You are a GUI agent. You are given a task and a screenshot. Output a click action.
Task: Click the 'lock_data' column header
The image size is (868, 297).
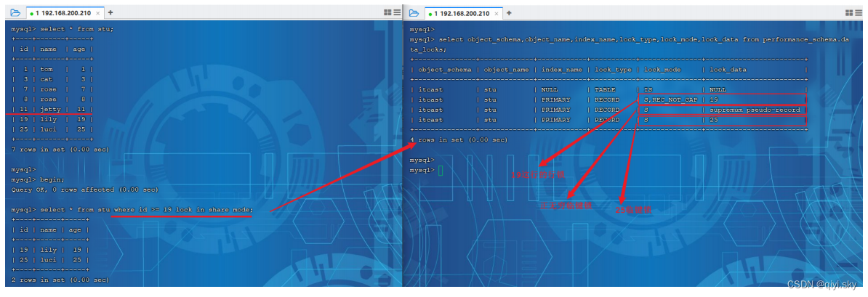(x=728, y=70)
